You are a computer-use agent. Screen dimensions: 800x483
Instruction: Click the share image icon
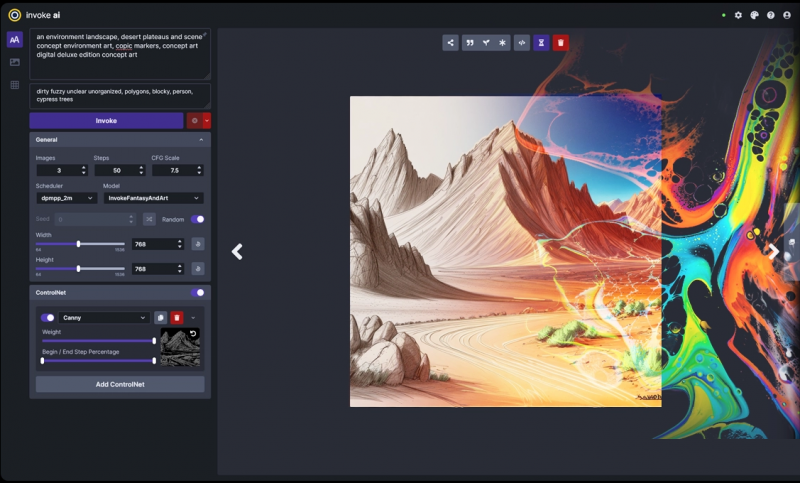coord(451,43)
